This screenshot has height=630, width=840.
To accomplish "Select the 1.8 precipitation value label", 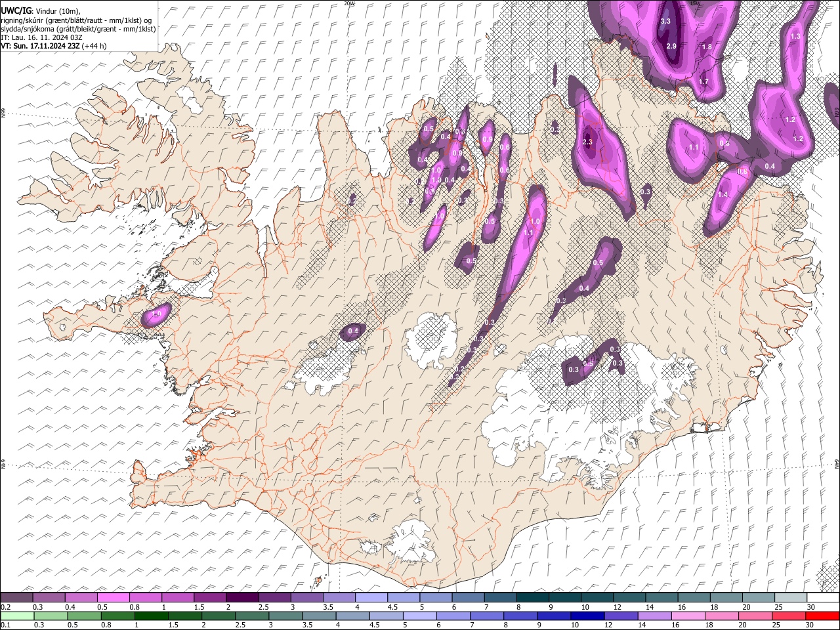I will 707,47.
